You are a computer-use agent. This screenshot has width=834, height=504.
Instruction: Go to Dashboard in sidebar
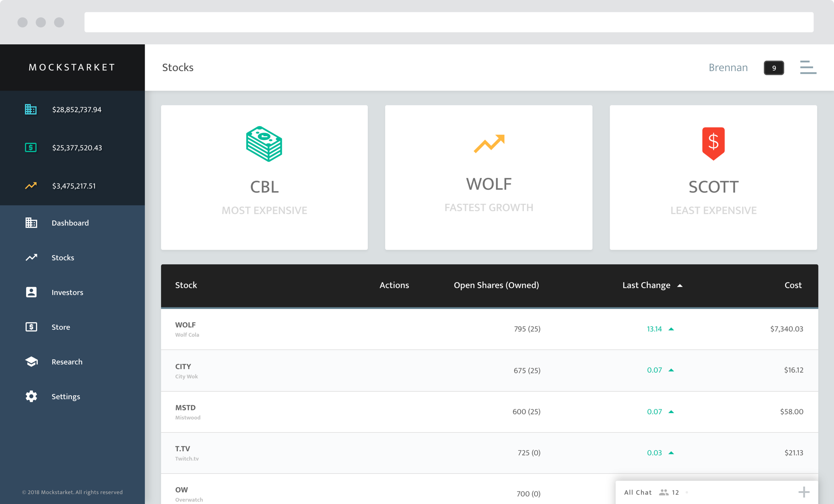pos(70,223)
